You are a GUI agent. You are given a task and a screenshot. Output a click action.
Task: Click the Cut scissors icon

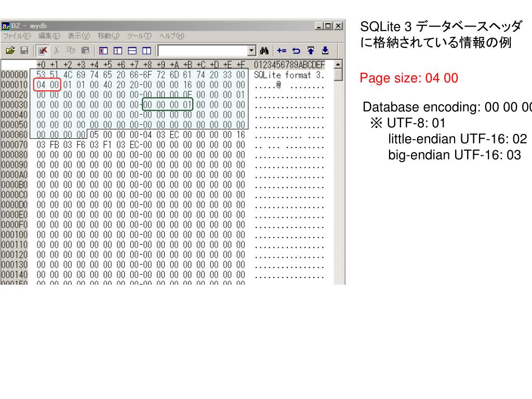pos(57,50)
